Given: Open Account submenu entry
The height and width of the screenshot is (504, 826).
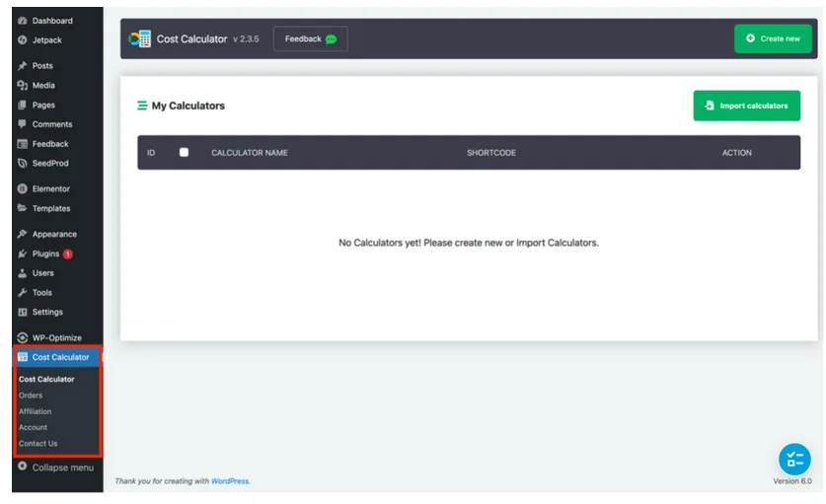Looking at the screenshot, I should tap(33, 427).
